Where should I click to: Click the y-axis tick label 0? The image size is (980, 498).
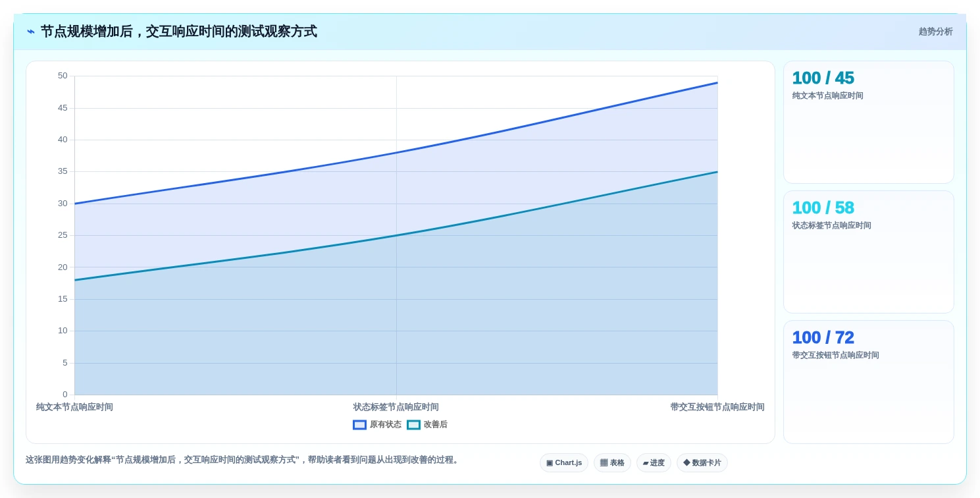coord(65,395)
